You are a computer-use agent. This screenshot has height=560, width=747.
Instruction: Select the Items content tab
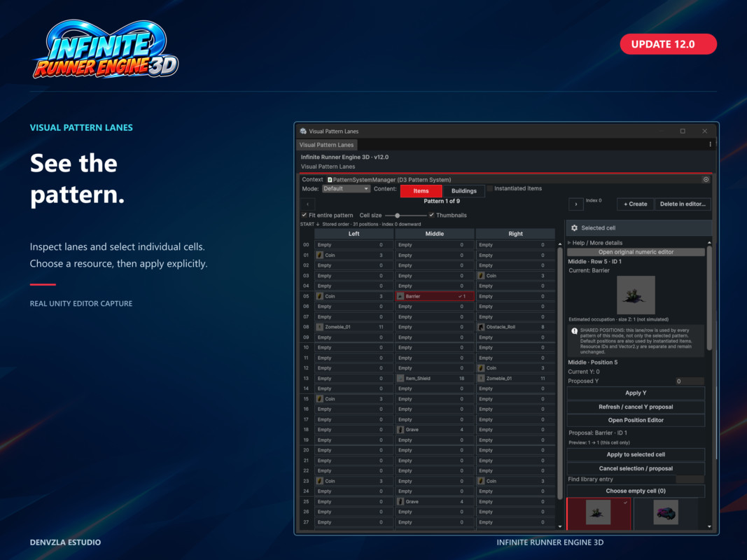coord(421,191)
